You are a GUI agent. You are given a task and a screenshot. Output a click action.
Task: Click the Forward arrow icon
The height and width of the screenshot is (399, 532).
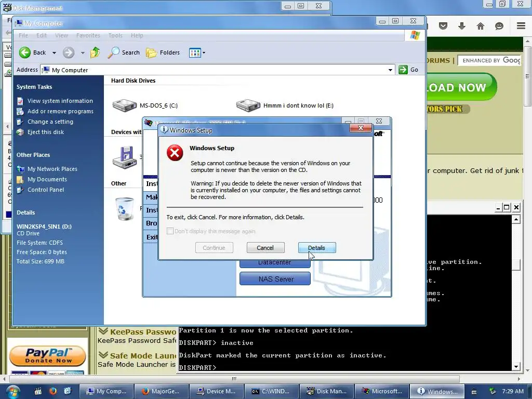click(69, 52)
